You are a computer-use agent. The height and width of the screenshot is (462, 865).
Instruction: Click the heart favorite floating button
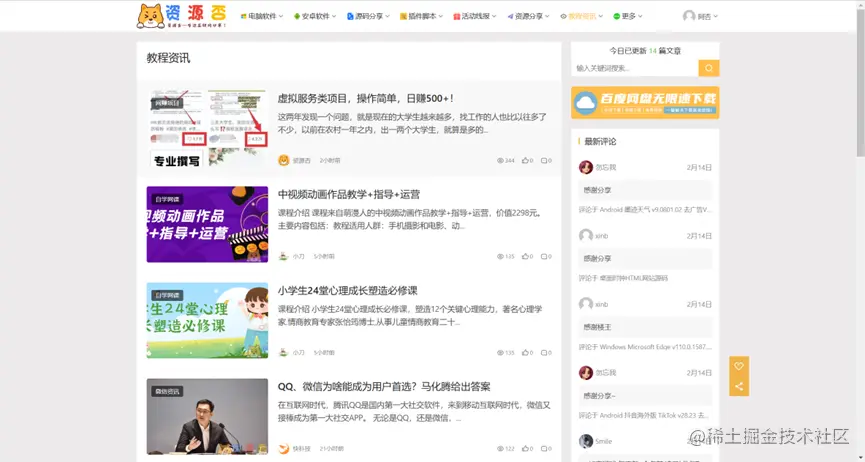coord(739,367)
